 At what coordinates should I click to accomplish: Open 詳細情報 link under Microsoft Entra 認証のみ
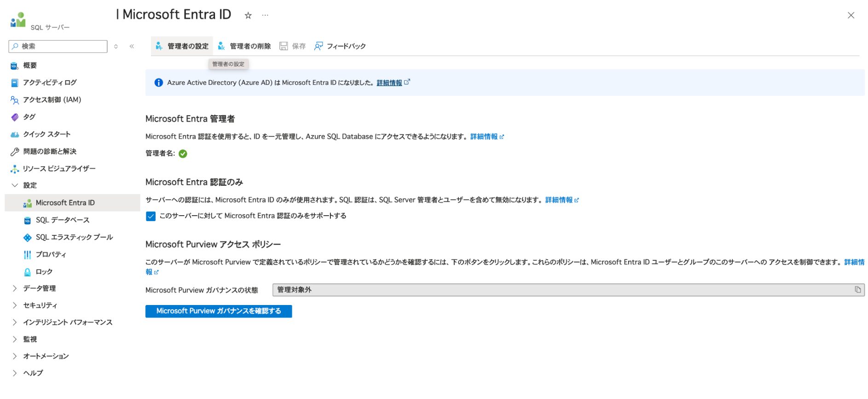[x=562, y=200]
